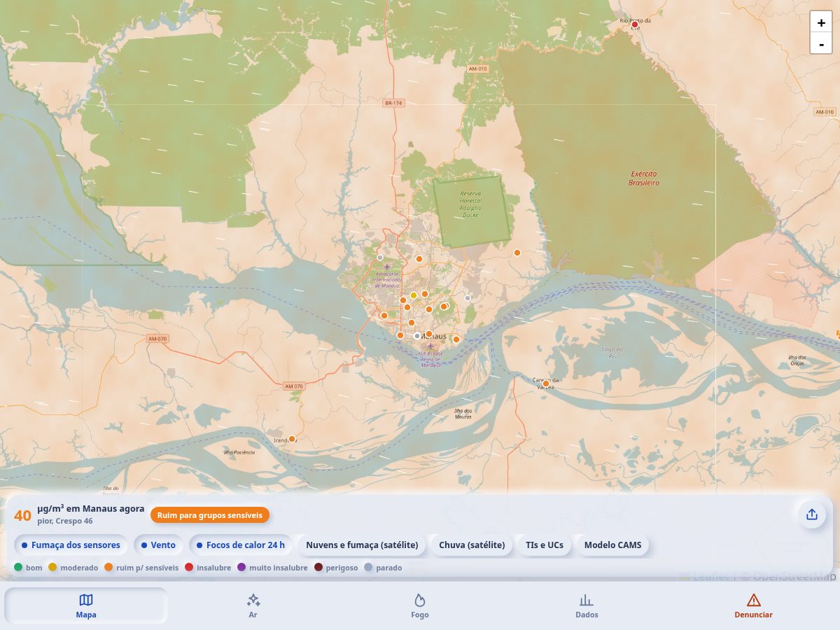The image size is (840, 630).
Task: Click orange marker east of Reserva Adolpho Ducke
Action: [517, 253]
